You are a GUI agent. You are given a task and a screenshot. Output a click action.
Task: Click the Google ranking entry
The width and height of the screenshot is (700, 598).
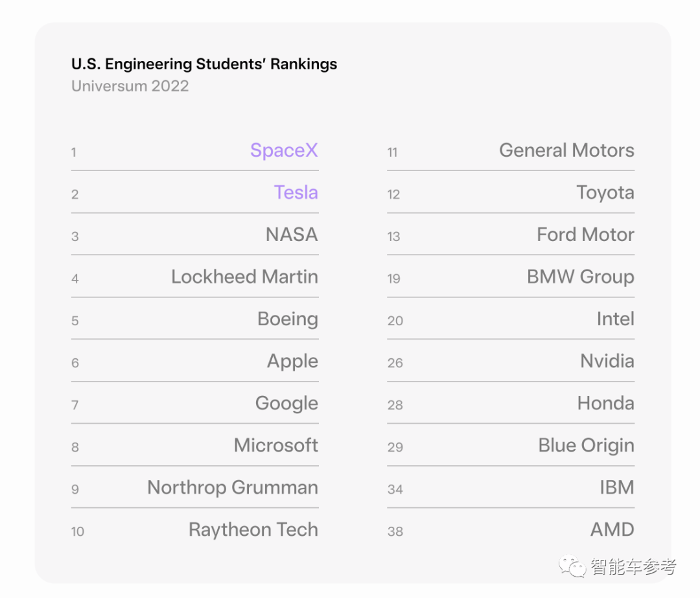(x=286, y=403)
